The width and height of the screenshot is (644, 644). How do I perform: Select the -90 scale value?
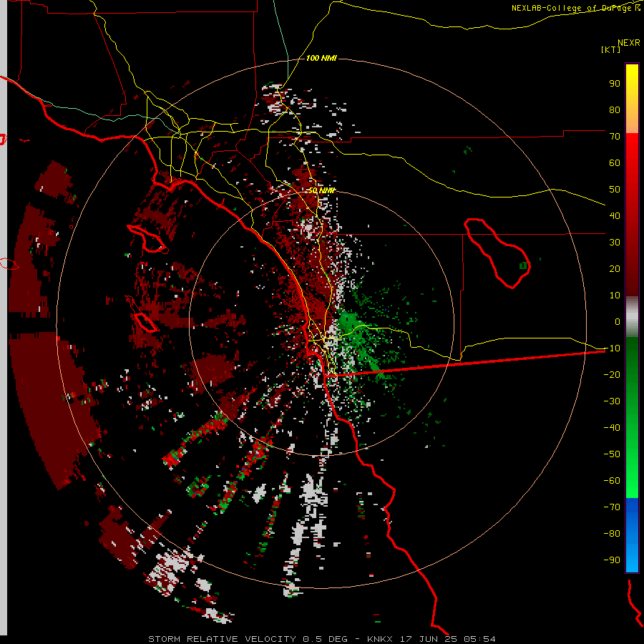coord(612,560)
